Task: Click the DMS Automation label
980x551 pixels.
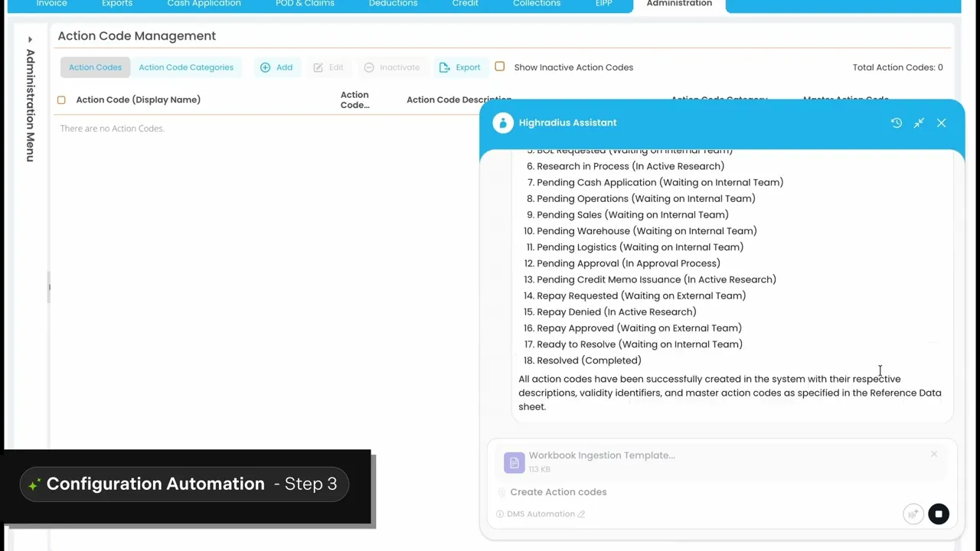Action: tap(541, 514)
